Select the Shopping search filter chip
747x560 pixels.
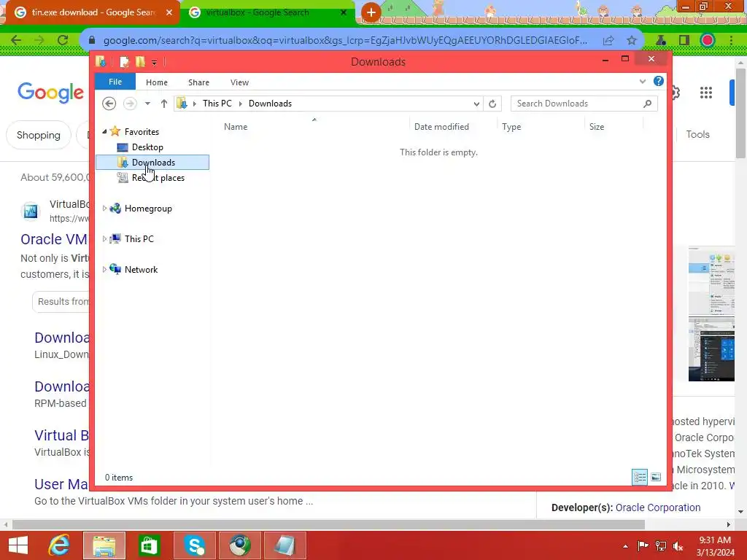click(39, 135)
